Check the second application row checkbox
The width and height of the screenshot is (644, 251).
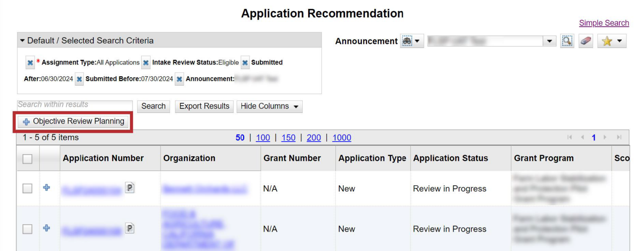click(27, 229)
